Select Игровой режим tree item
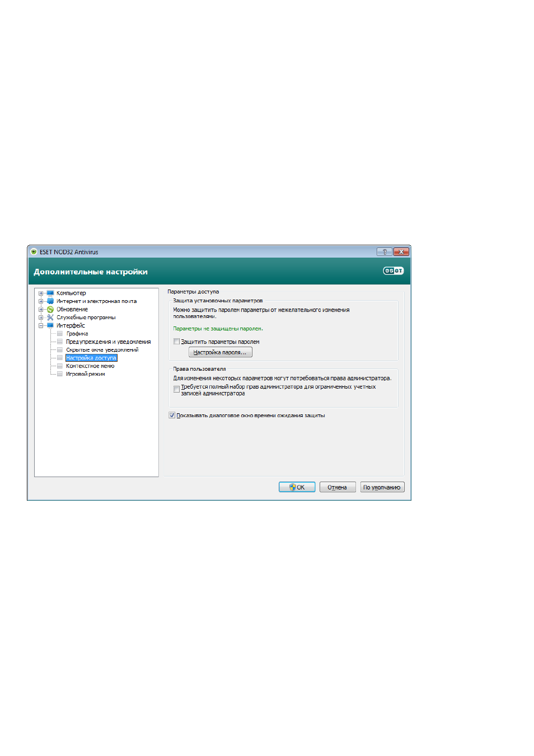Image resolution: width=534 pixels, height=756 pixels. (x=86, y=374)
